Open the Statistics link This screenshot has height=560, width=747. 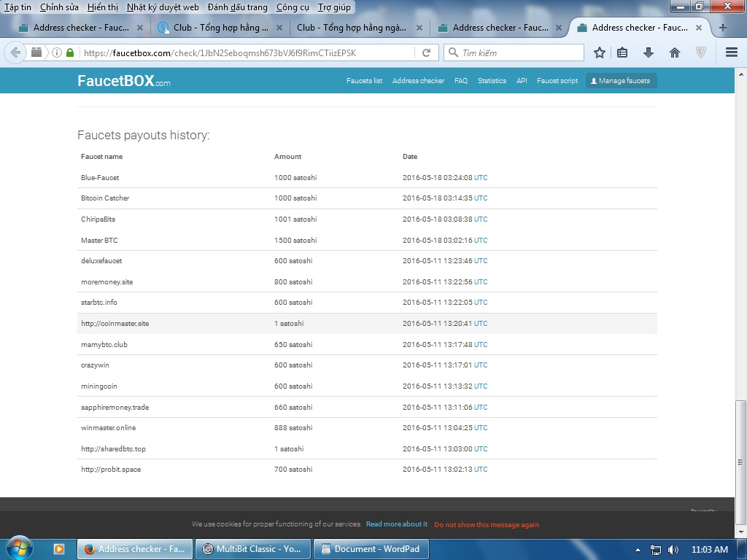click(492, 80)
